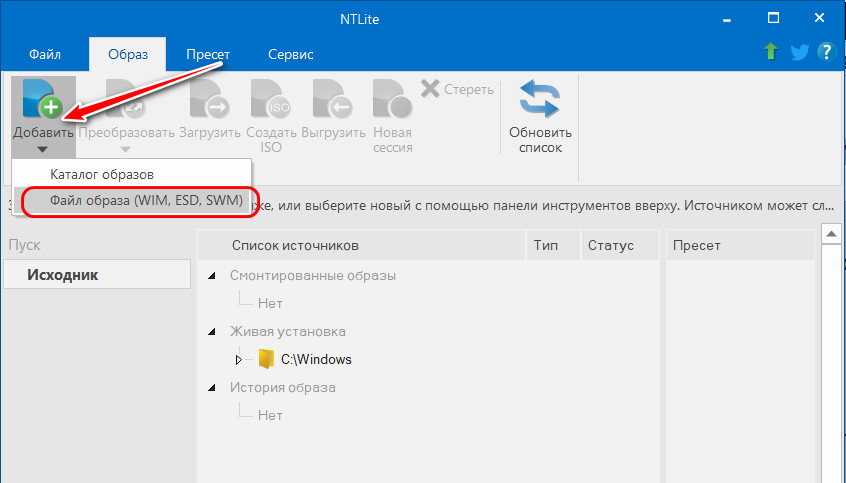
Task: Choose Каталог образов menu entry
Action: pos(132,174)
